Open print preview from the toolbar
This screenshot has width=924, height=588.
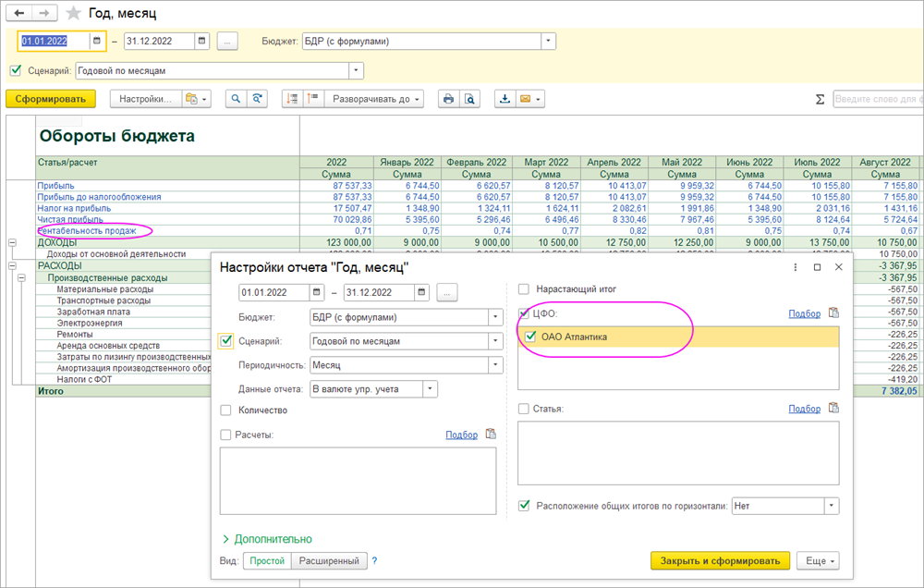[469, 99]
